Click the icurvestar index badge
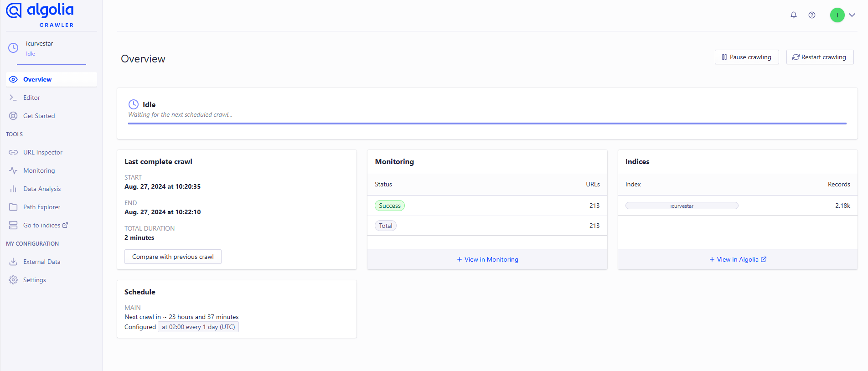Screen dimensions: 868x371 pyautogui.click(x=682, y=206)
